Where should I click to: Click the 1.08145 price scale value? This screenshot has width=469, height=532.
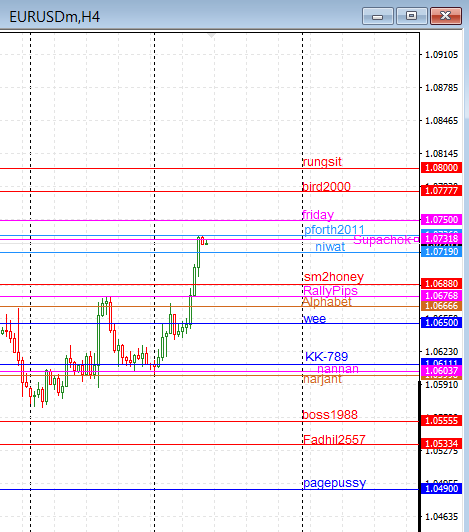pos(441,154)
